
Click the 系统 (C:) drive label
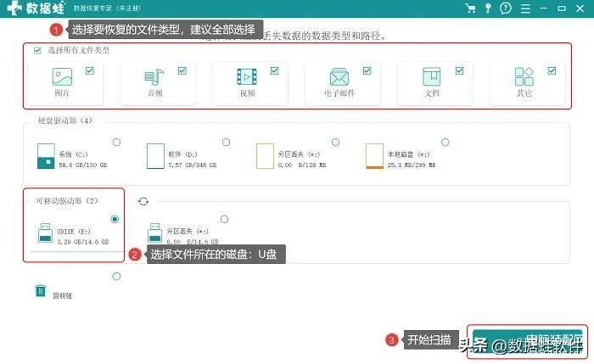[73, 154]
